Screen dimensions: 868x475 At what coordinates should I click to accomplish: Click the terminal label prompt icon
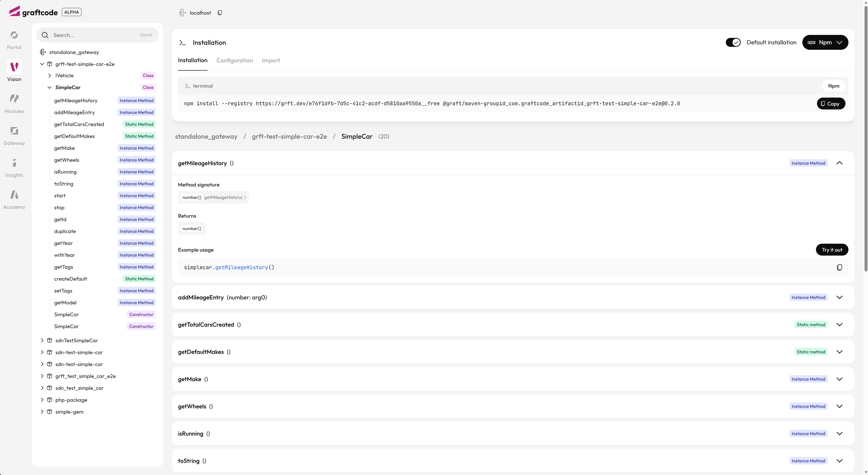(x=187, y=86)
